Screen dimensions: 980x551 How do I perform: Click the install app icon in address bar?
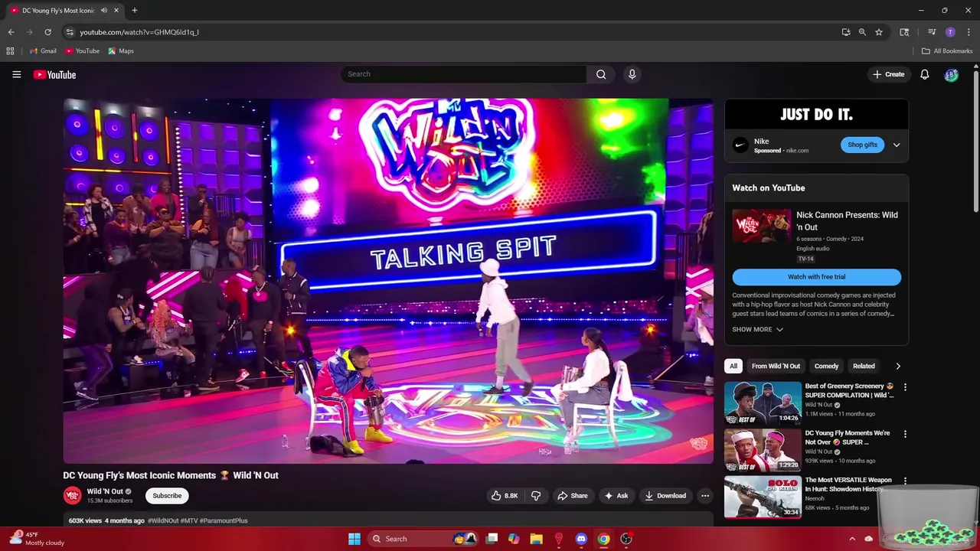tap(845, 32)
